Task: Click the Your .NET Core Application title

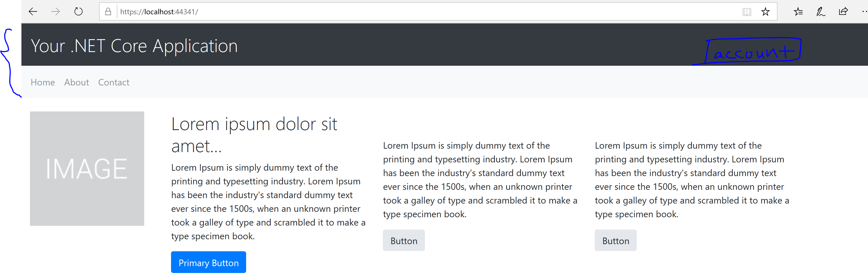Action: coord(134,46)
